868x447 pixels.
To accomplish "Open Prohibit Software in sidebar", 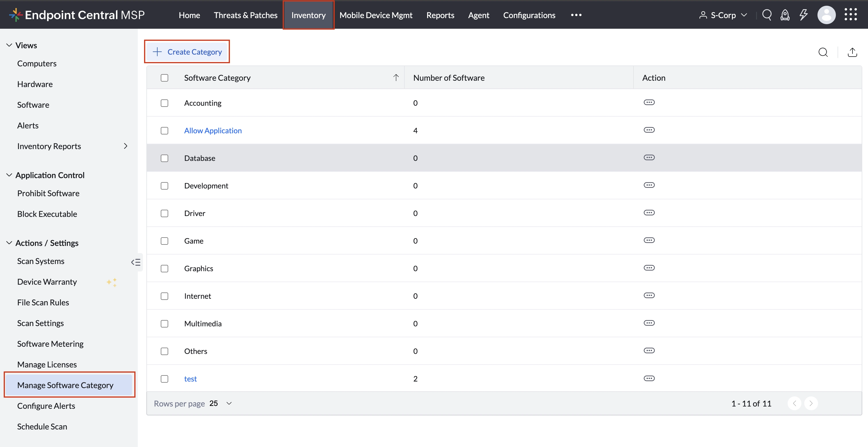I will [48, 193].
